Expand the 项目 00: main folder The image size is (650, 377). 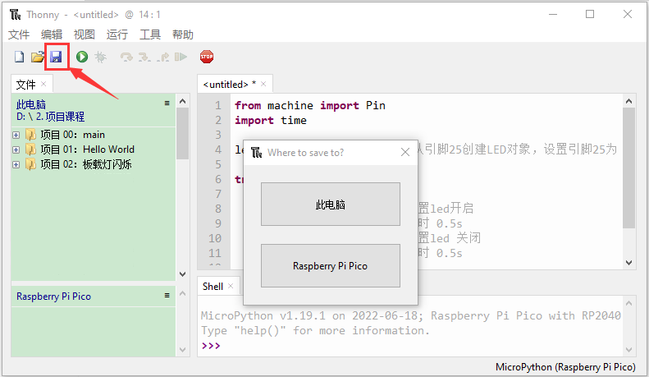(16, 135)
